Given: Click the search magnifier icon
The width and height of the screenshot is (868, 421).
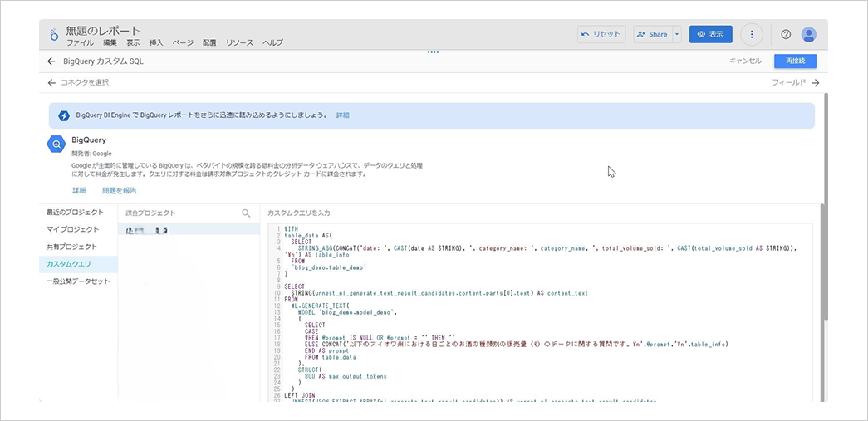Looking at the screenshot, I should [x=247, y=213].
